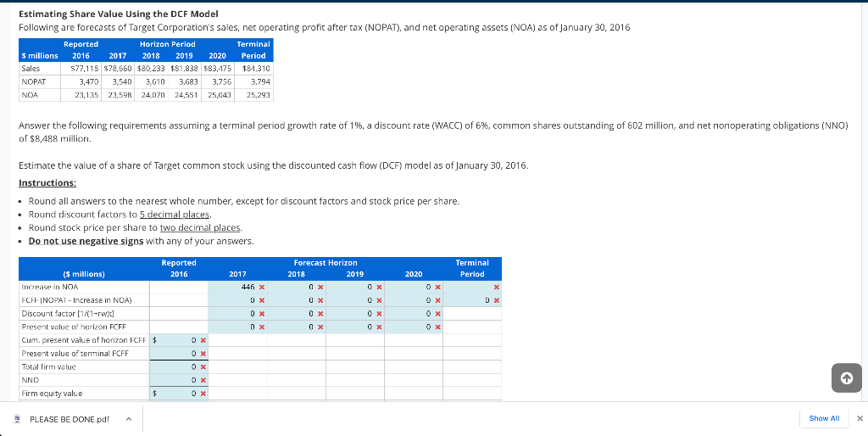The width and height of the screenshot is (868, 436).
Task: Edit Present value of horizon FCFF 2018
Action: 296,327
